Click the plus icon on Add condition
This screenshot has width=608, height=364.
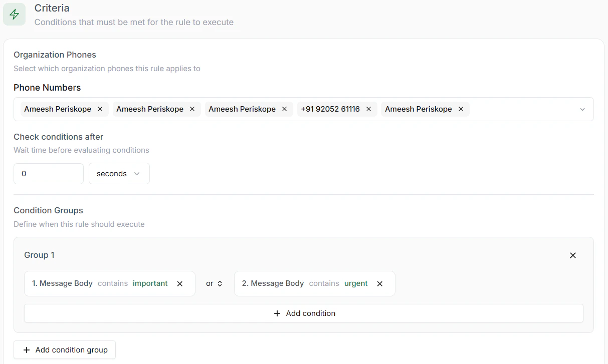277,313
